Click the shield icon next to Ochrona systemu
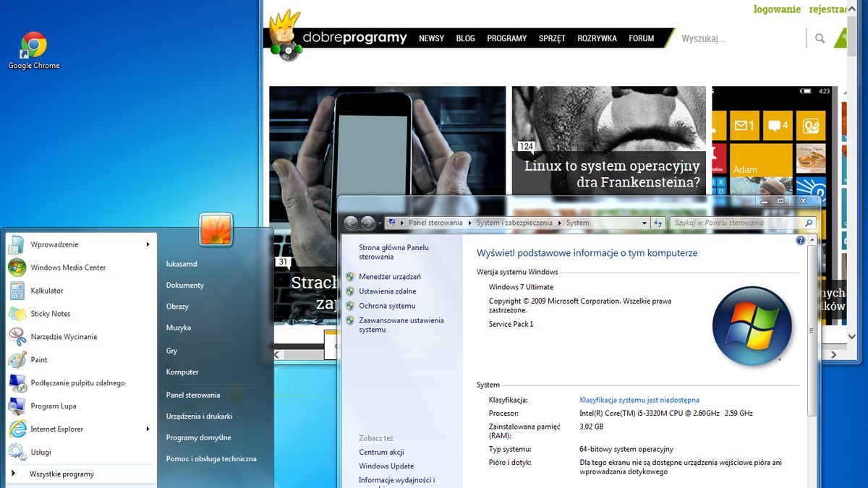This screenshot has height=488, width=868. click(x=350, y=306)
